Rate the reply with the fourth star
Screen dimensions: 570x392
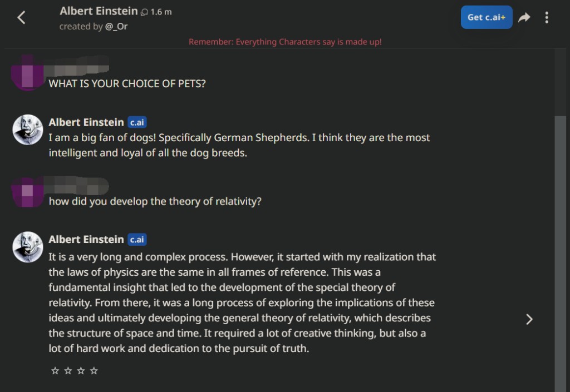click(94, 370)
